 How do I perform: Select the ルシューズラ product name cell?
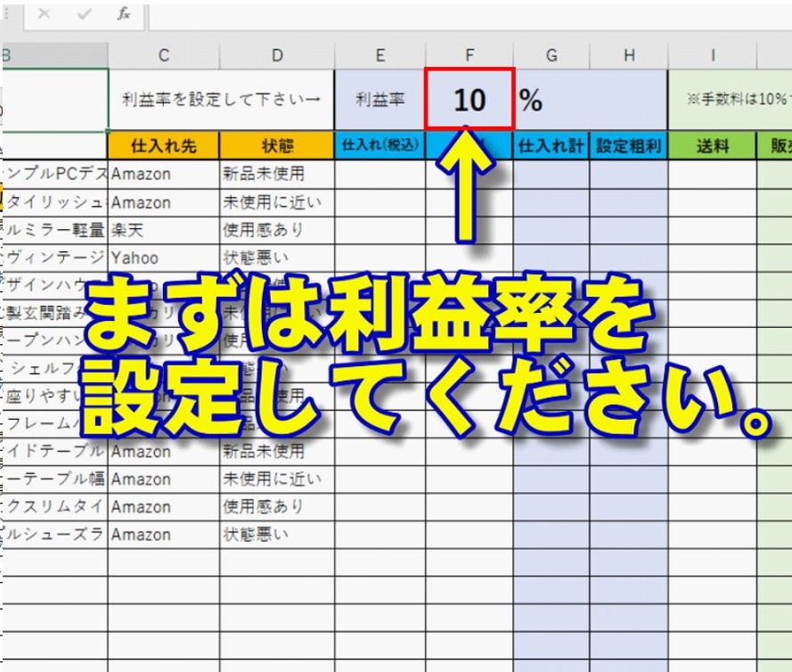click(x=54, y=535)
